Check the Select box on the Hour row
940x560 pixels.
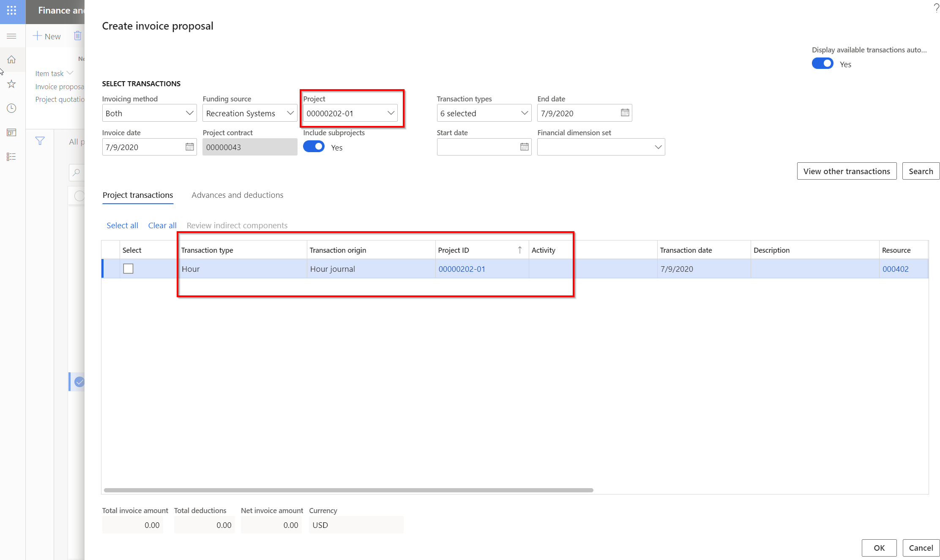pos(128,268)
